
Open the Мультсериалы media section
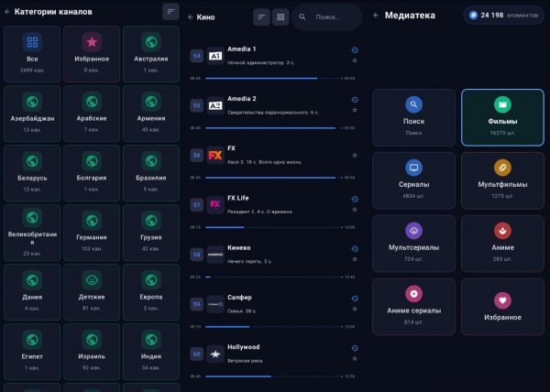[414, 244]
